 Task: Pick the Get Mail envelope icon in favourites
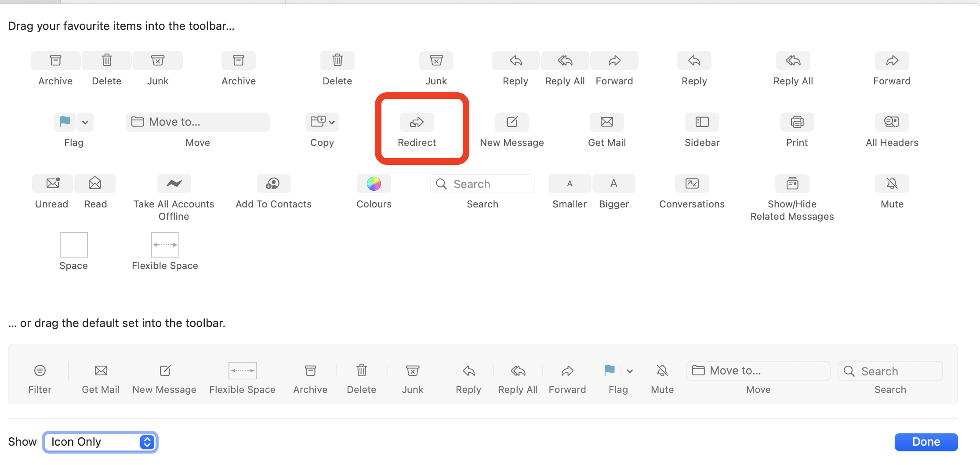(x=607, y=122)
